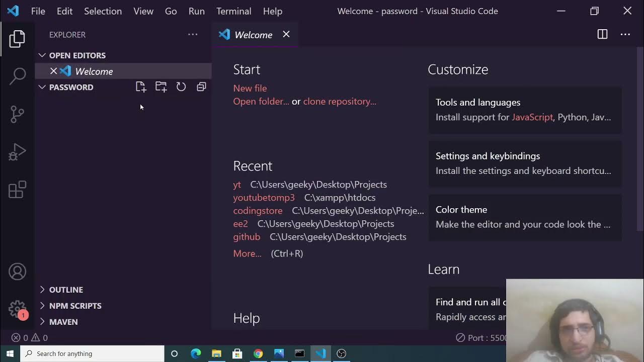Expand the MAVEN section
Viewport: 644px width, 362px height.
click(x=123, y=322)
